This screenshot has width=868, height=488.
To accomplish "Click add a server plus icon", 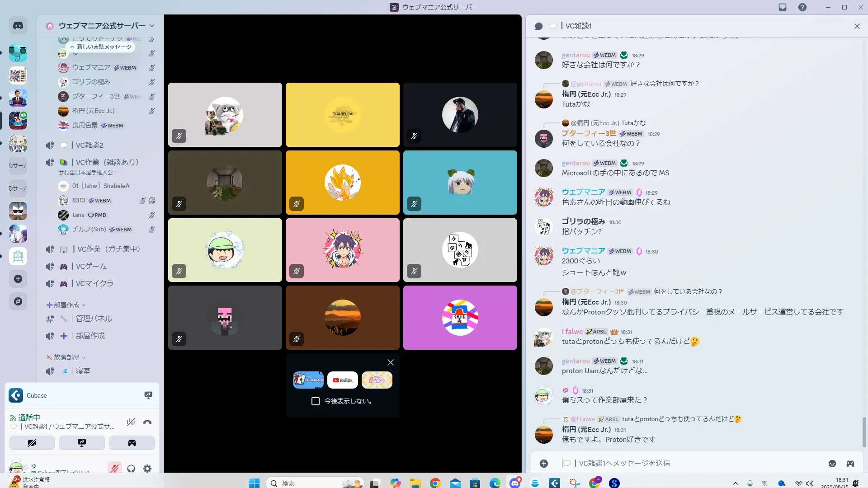I will point(18,279).
